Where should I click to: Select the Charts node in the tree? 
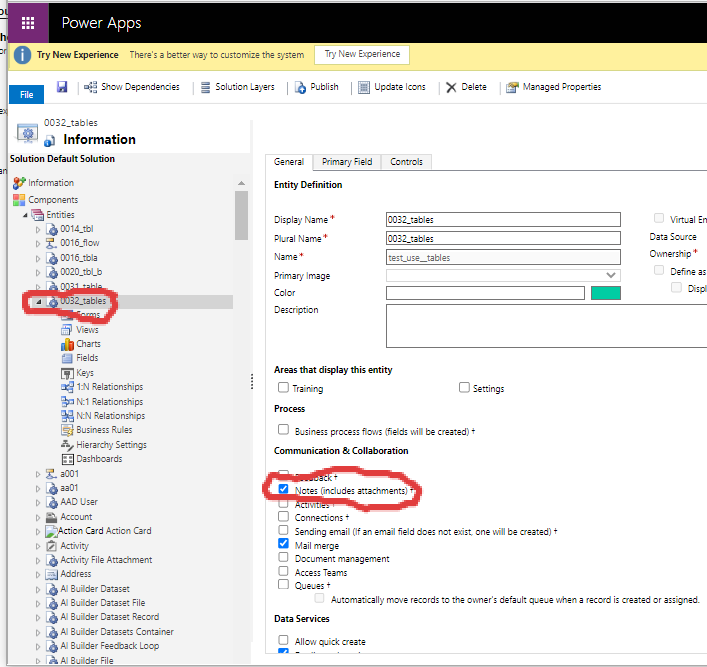pos(88,344)
